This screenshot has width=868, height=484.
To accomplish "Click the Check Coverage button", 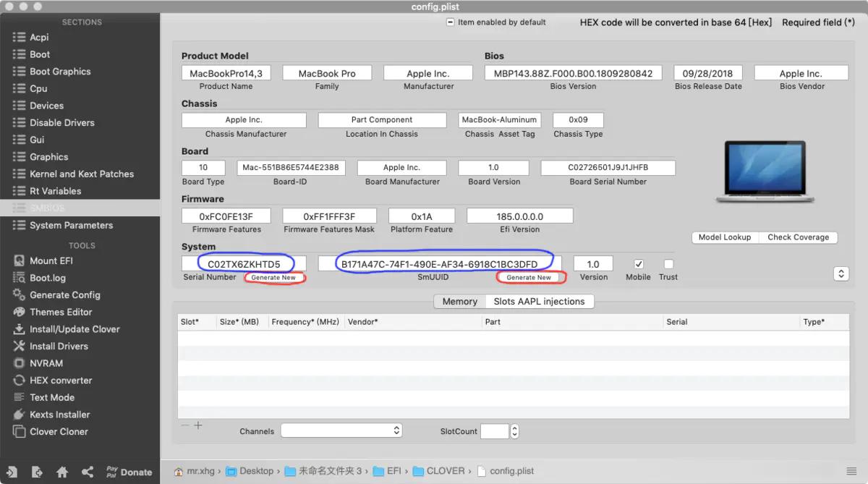I will click(x=799, y=237).
